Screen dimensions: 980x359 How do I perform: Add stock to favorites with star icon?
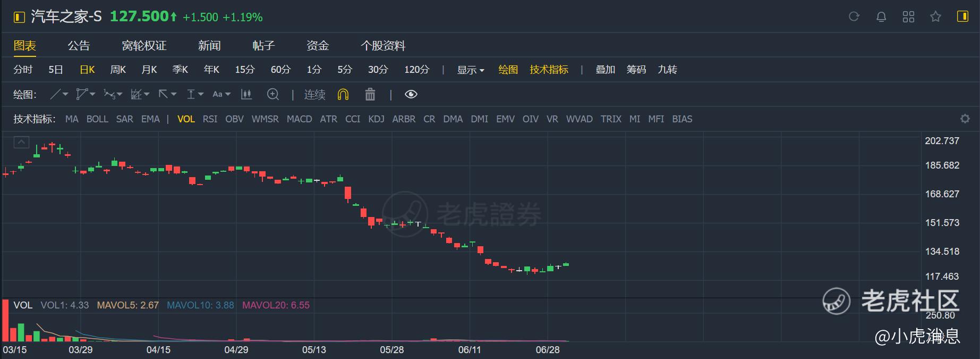(936, 16)
